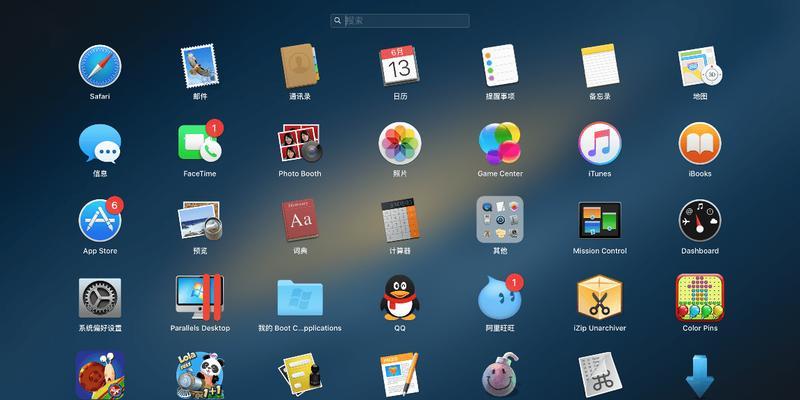This screenshot has height=400, width=800.
Task: Open the yellow notes and stamp app
Action: pos(300,376)
